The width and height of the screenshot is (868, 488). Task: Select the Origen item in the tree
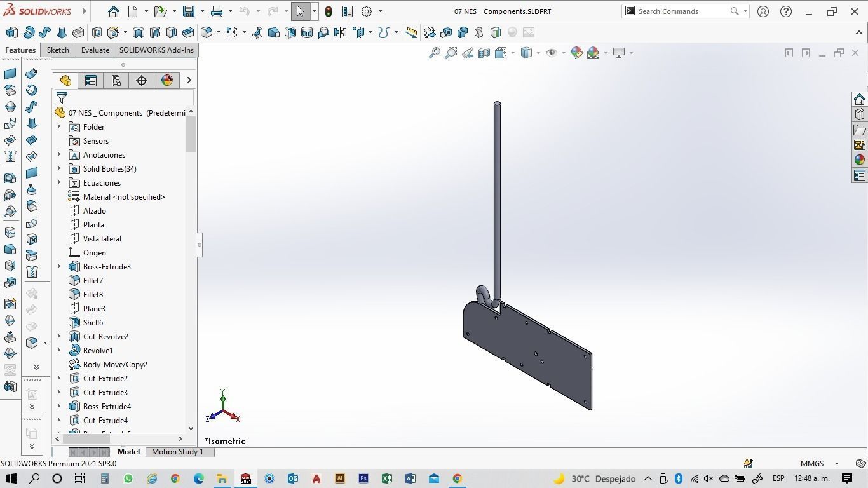pos(95,253)
